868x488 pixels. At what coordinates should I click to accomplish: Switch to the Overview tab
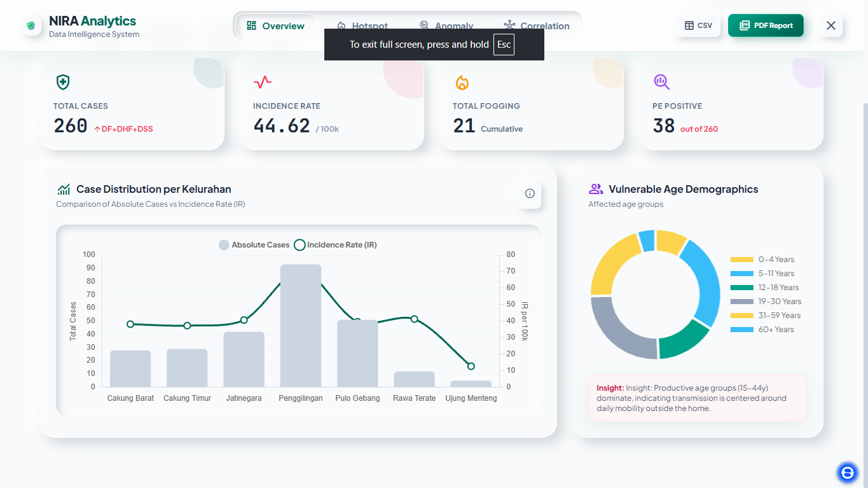pyautogui.click(x=276, y=26)
